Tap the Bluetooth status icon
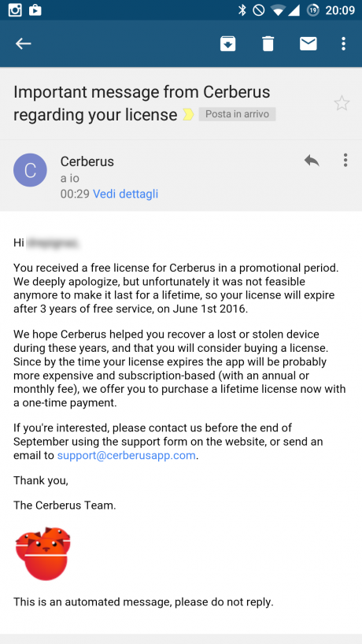362x644 pixels. [x=242, y=10]
